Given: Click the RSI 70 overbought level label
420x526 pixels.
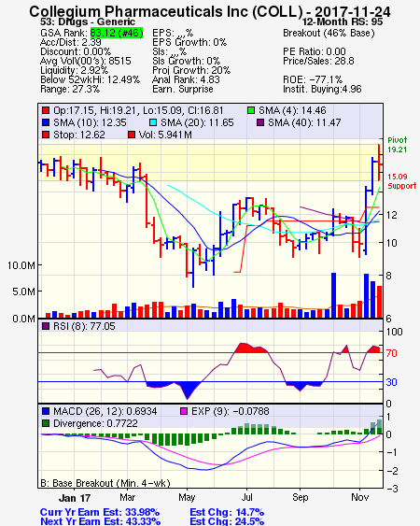Looking at the screenshot, I should (x=391, y=353).
